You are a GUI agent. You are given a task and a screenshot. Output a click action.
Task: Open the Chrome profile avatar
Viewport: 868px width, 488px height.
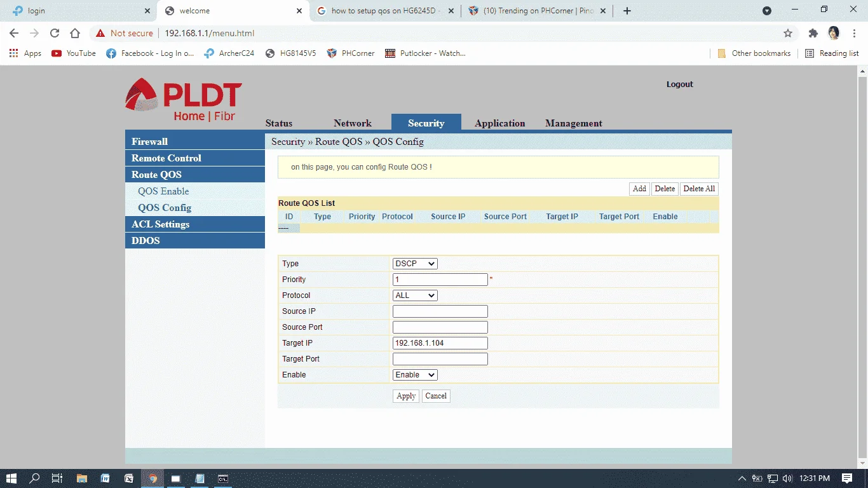click(834, 33)
